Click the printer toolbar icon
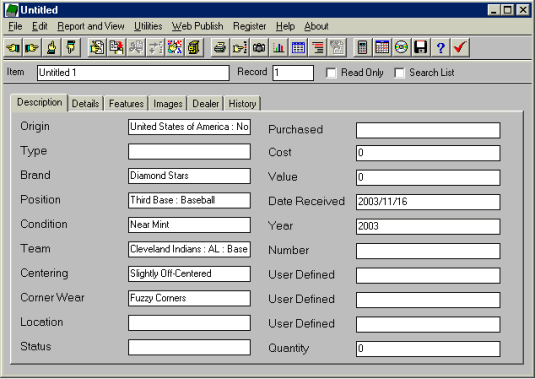 pos(220,47)
